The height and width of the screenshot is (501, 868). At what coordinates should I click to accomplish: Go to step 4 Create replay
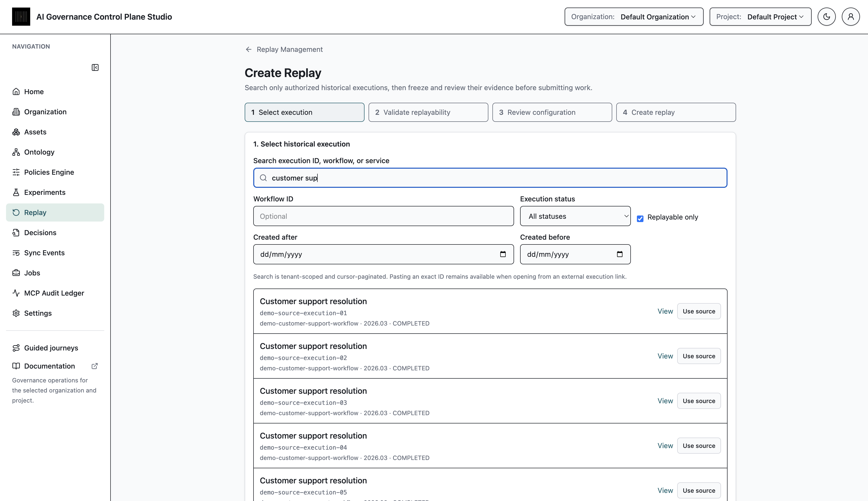[676, 112]
